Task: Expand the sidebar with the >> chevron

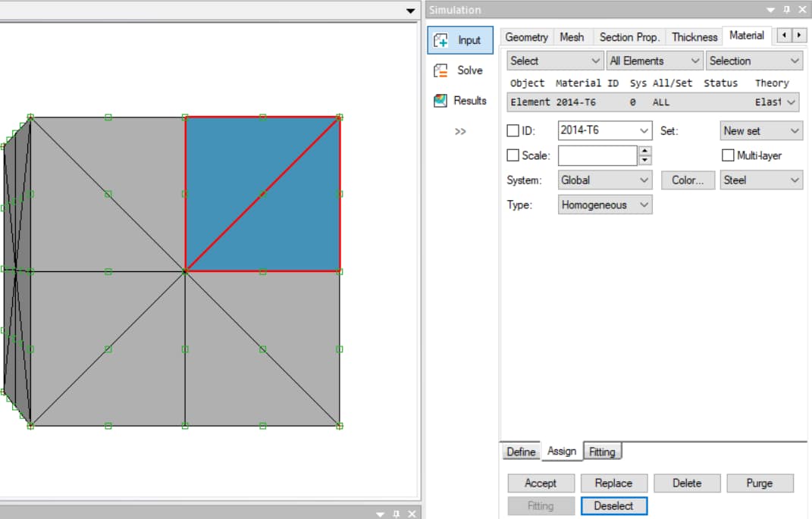Action: click(x=460, y=131)
